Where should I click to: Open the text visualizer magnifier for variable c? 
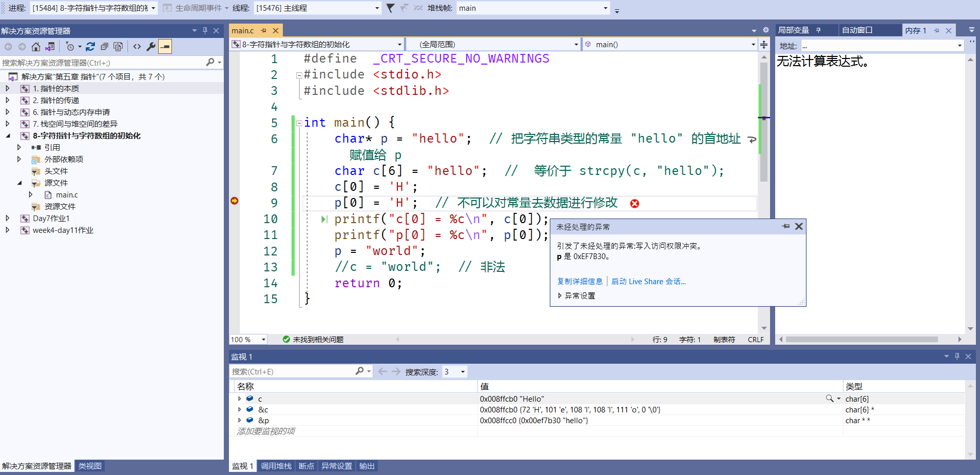pos(830,399)
